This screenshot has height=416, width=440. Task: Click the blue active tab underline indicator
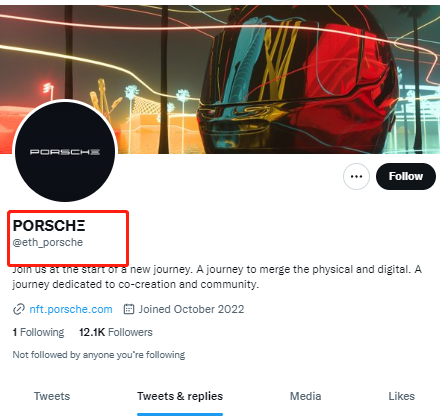[x=180, y=414]
